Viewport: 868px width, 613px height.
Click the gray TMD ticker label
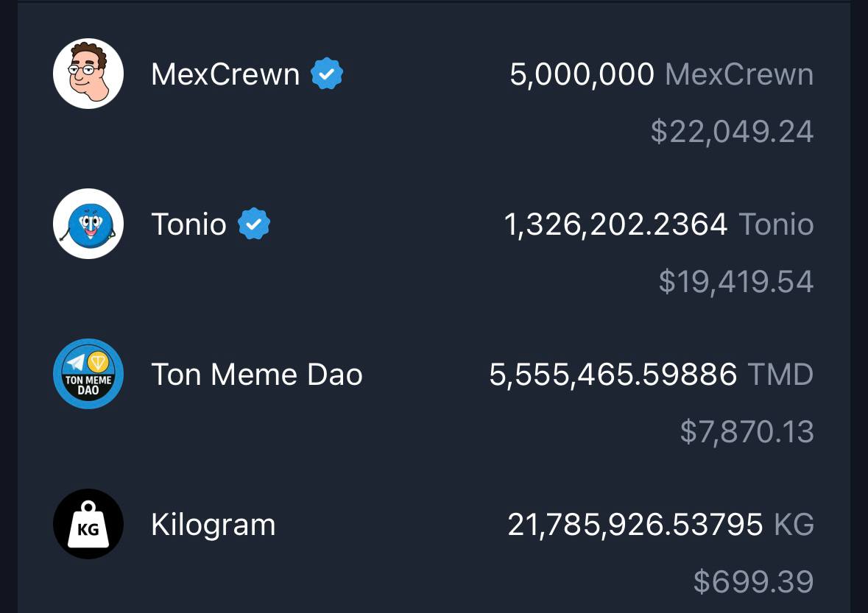(780, 375)
